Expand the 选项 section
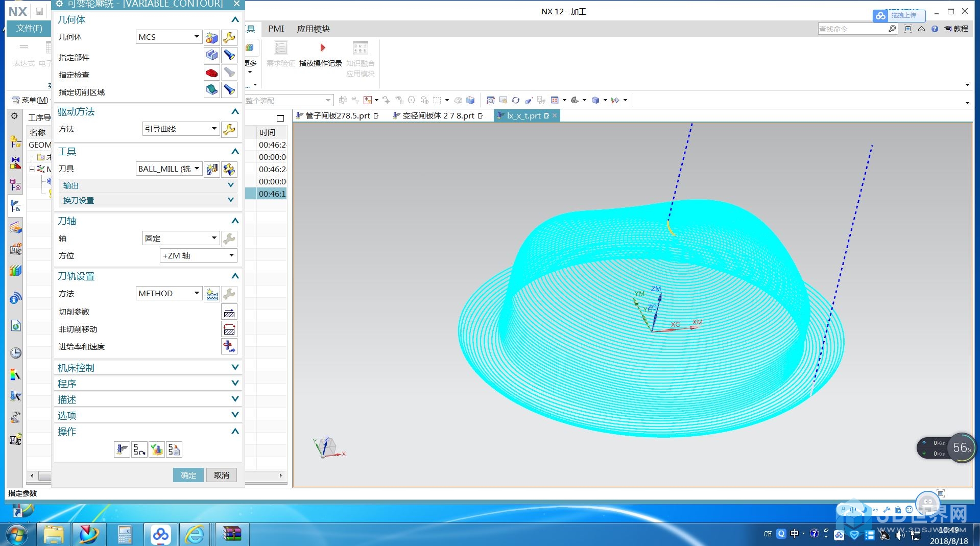Screen dimensions: 980x546 (148, 415)
